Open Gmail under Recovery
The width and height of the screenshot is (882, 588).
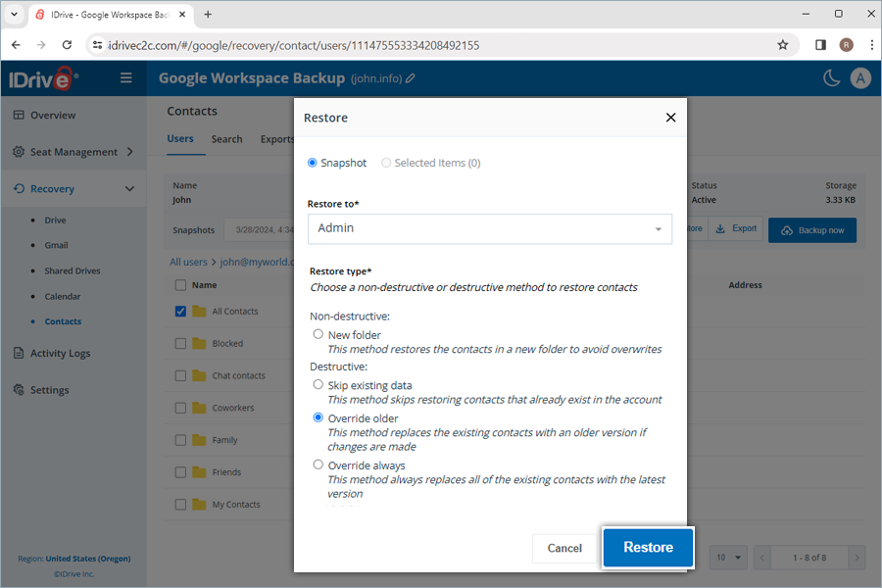(x=56, y=246)
